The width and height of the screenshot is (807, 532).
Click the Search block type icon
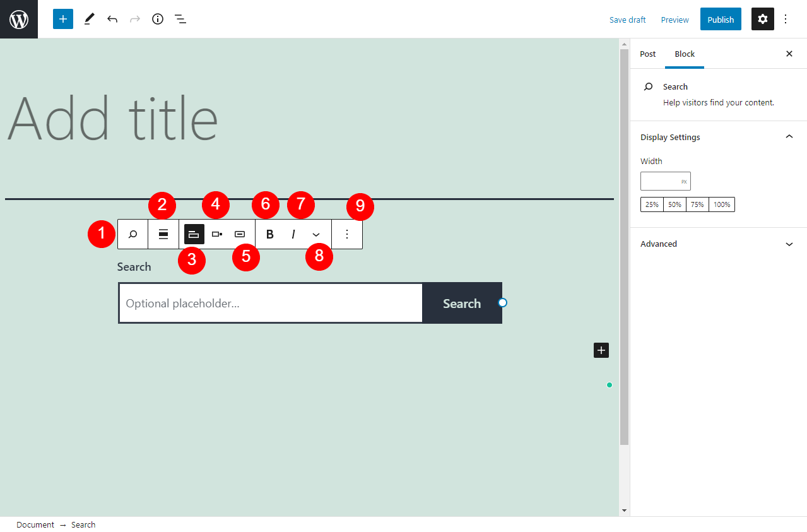[133, 234]
